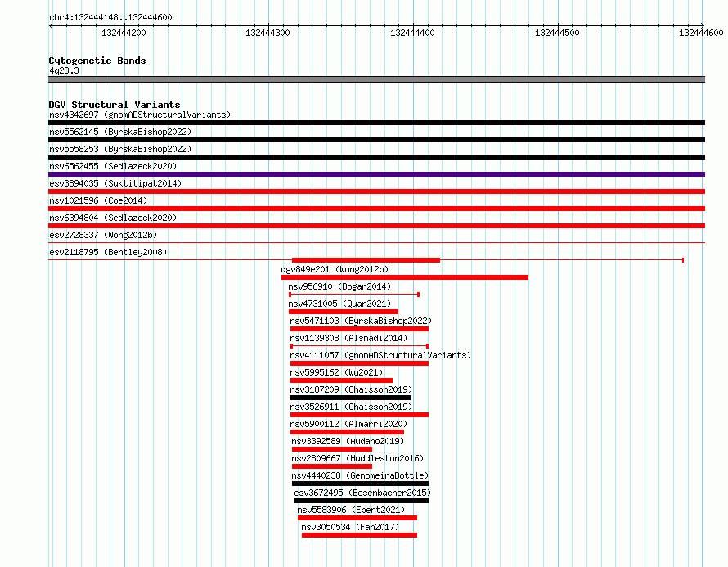Click the red nsv3392589 variant bar
Image resolution: width=728 pixels, height=567 pixels.
pos(332,449)
